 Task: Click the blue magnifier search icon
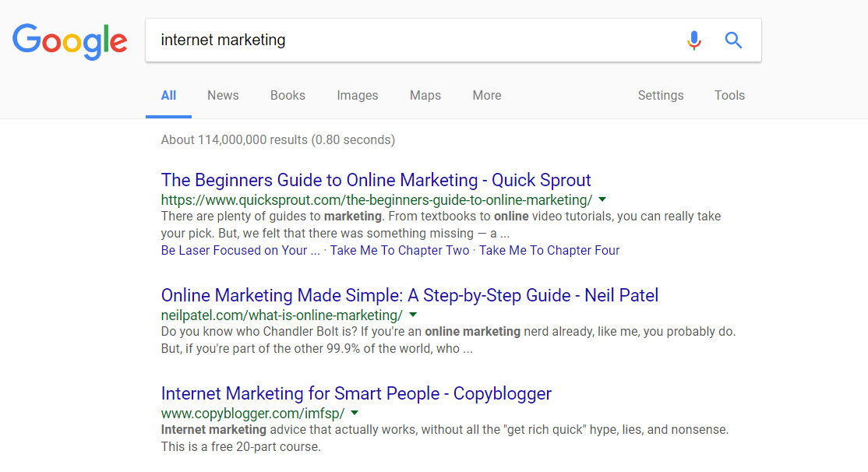click(x=733, y=40)
